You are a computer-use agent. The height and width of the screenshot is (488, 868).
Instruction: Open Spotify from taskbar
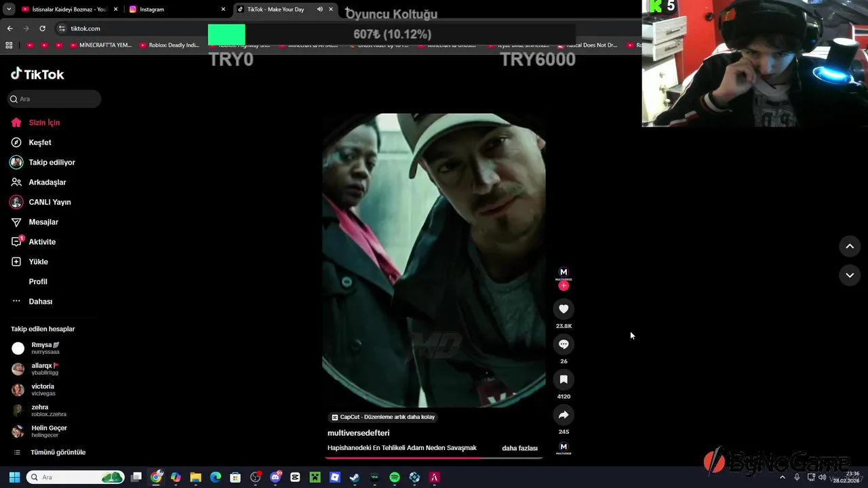pos(395,477)
